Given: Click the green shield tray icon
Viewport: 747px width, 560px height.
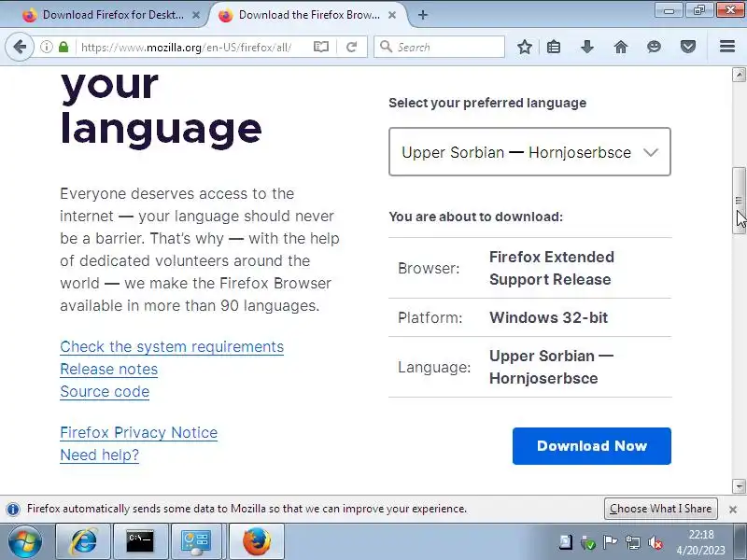Looking at the screenshot, I should click(588, 542).
